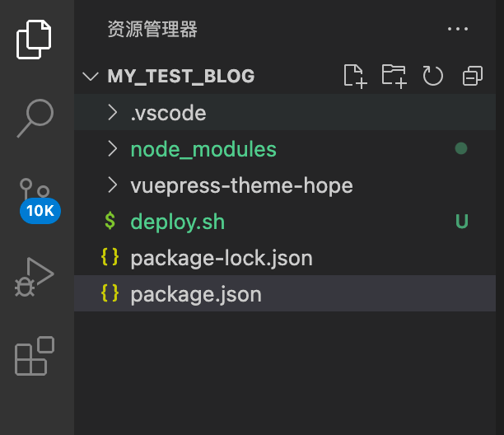Expand the .vscode folder chevron
This screenshot has width=504, height=435.
pyautogui.click(x=113, y=113)
